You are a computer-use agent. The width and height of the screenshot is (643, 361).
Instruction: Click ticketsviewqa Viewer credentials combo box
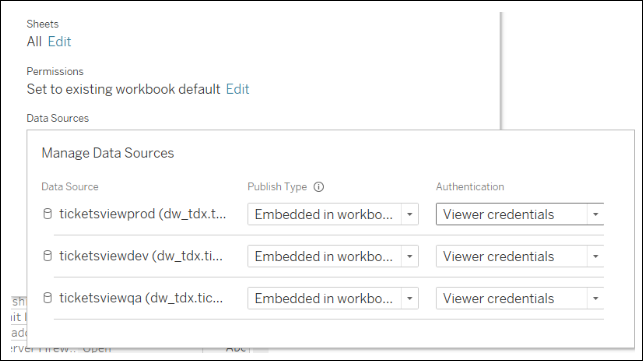(x=520, y=298)
